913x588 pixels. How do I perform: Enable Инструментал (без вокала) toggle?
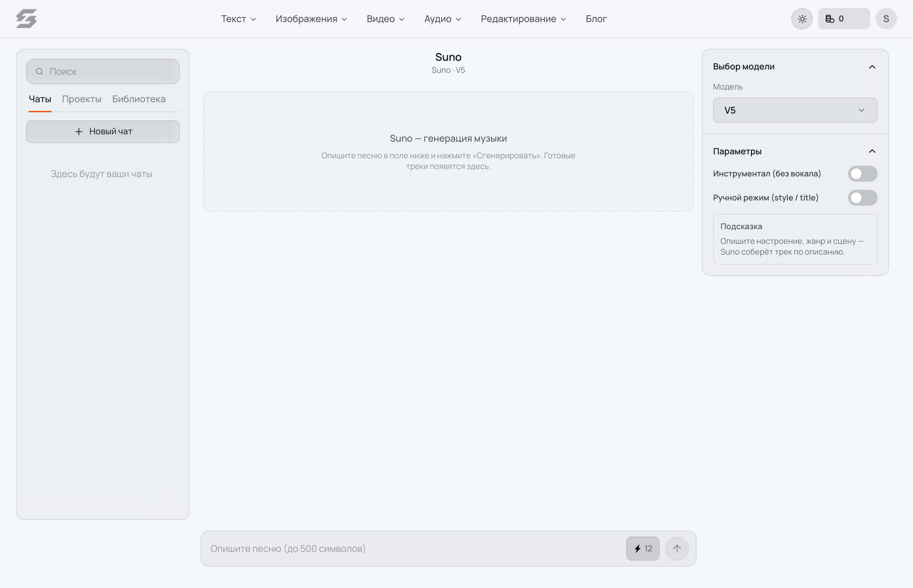(863, 174)
